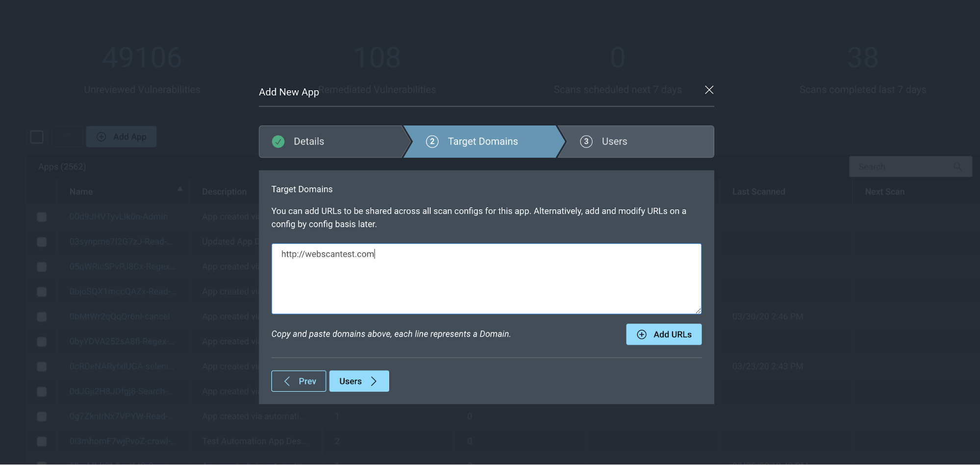This screenshot has height=465, width=980.
Task: Click the Name column sort arrow
Action: click(x=180, y=189)
